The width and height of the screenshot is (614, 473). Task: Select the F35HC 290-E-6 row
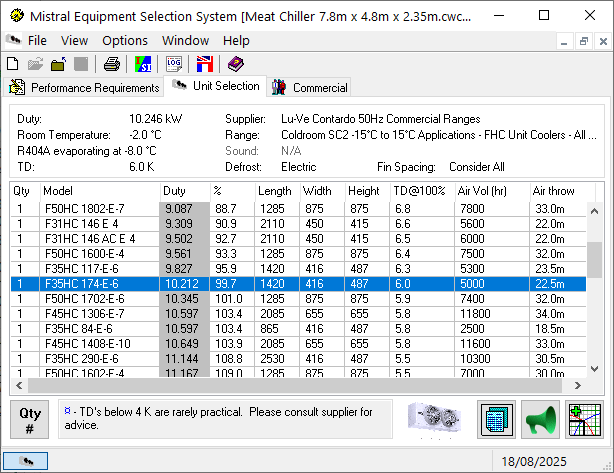coord(298,359)
